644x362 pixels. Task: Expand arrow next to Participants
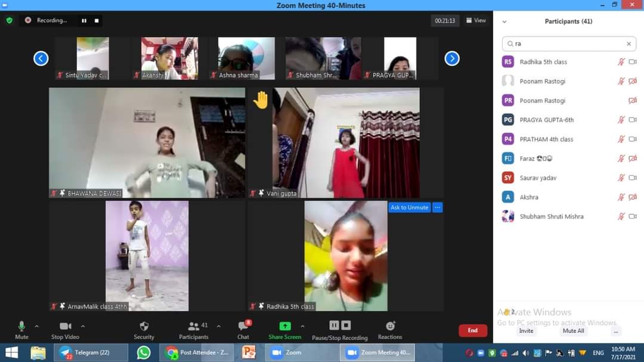218,326
